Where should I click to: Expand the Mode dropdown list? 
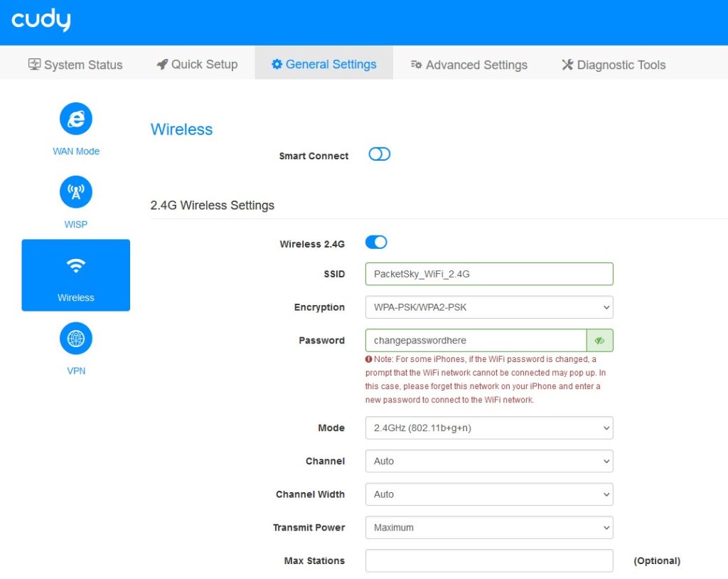click(x=489, y=428)
